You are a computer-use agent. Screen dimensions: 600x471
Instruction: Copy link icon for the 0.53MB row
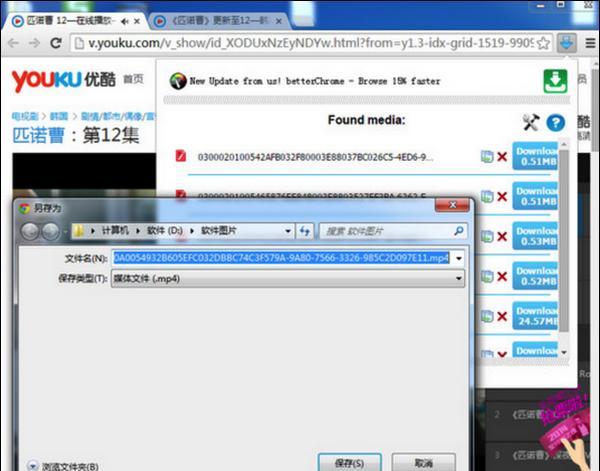point(487,236)
